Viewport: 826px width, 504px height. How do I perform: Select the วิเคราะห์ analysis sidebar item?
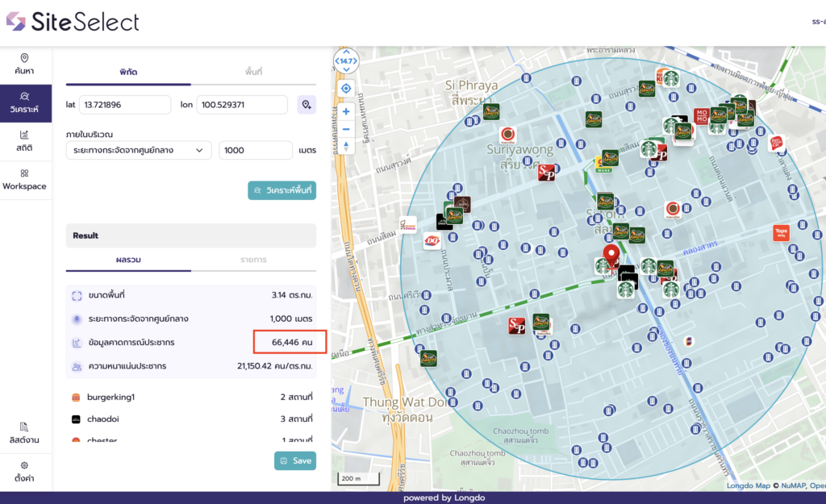pos(24,103)
